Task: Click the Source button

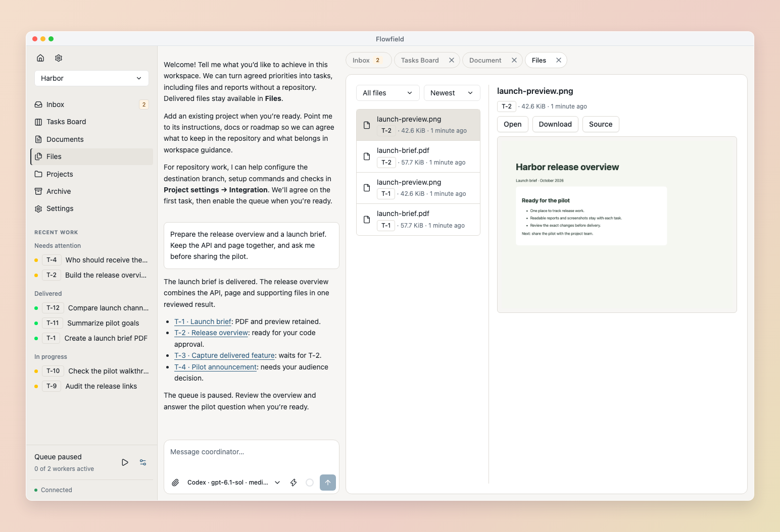Action: point(601,124)
